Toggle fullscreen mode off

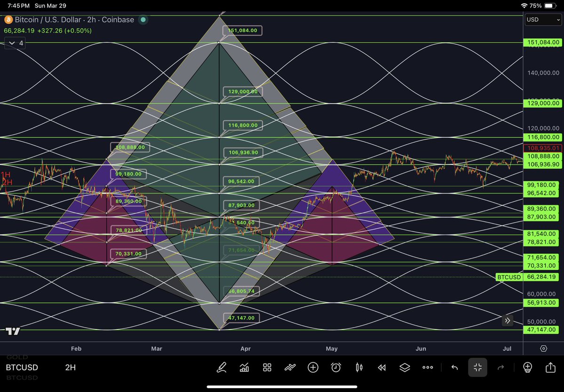tap(477, 367)
